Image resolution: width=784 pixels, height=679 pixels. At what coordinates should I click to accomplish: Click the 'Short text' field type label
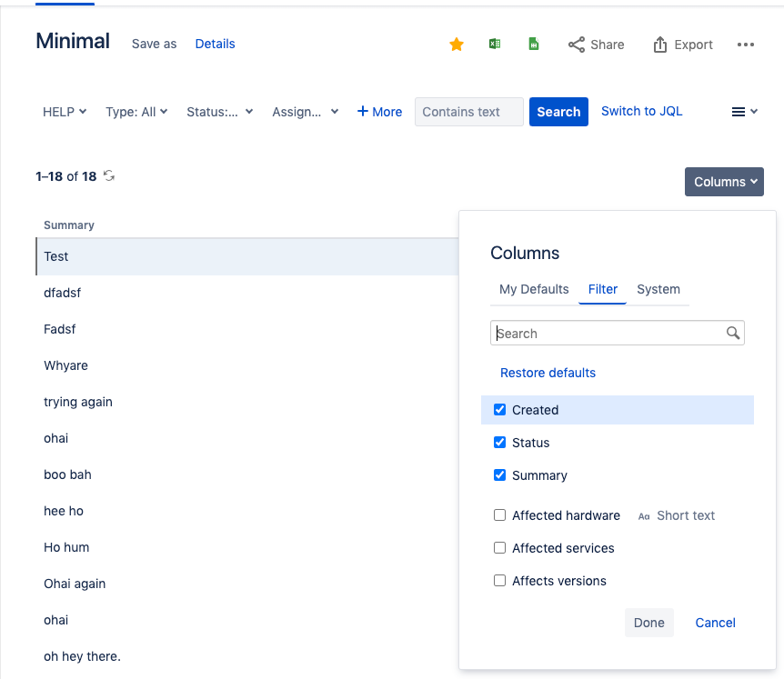(686, 515)
